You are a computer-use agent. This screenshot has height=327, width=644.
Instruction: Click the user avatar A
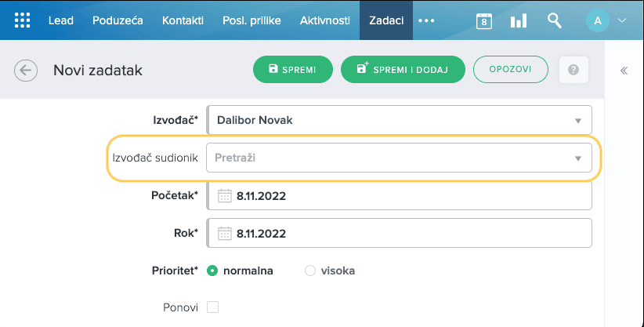598,20
